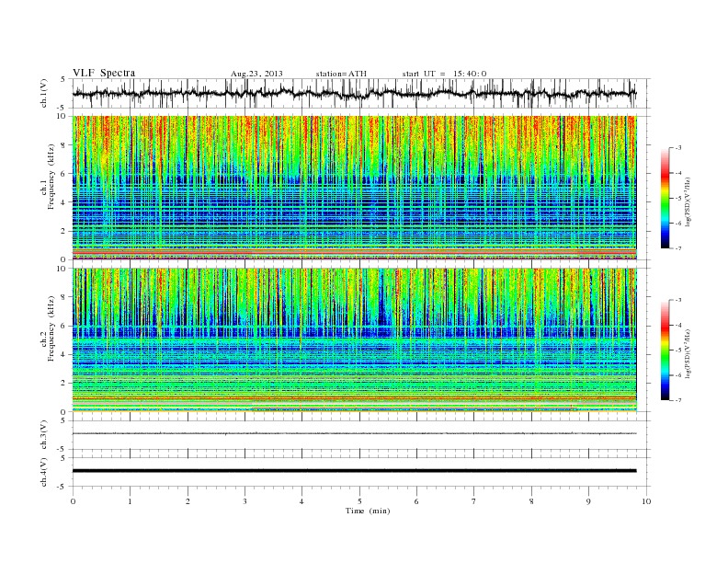The height and width of the screenshot is (563, 728).
Task: Click the color scale bar beside ch.1 spectrogram
Action: [x=665, y=198]
